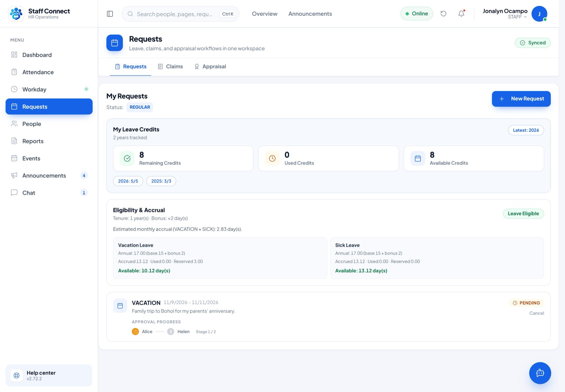The width and height of the screenshot is (565, 392).
Task: Click the Leave Eligible badge
Action: click(x=523, y=213)
